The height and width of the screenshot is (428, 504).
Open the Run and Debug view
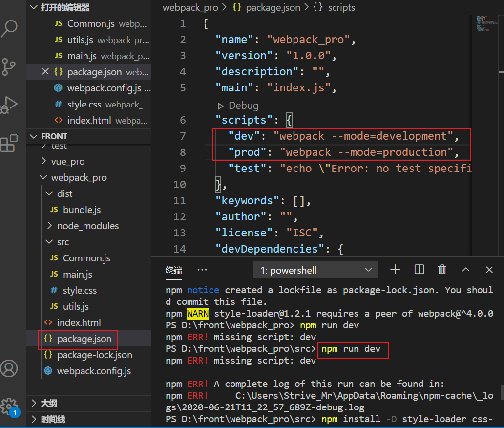coord(9,105)
